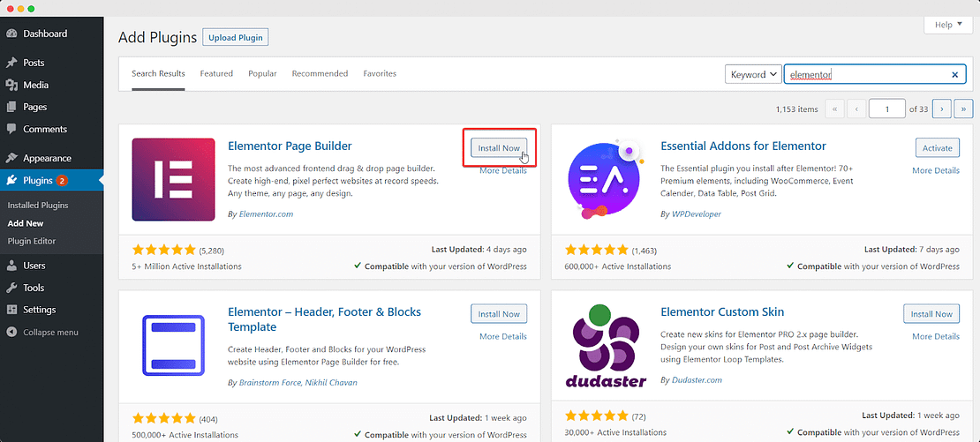Open Elementor Page Builder logo thumbnail
Image resolution: width=980 pixels, height=442 pixels.
(x=173, y=179)
